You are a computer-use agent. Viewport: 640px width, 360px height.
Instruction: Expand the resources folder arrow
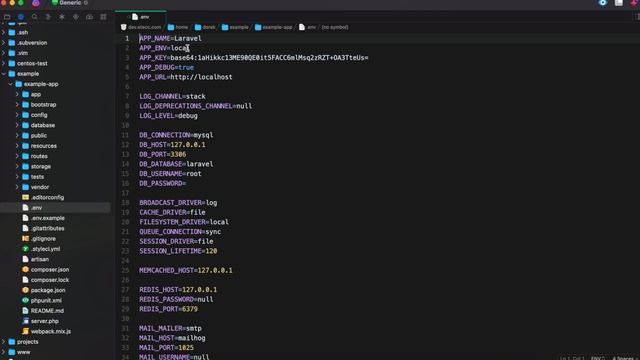click(x=17, y=146)
